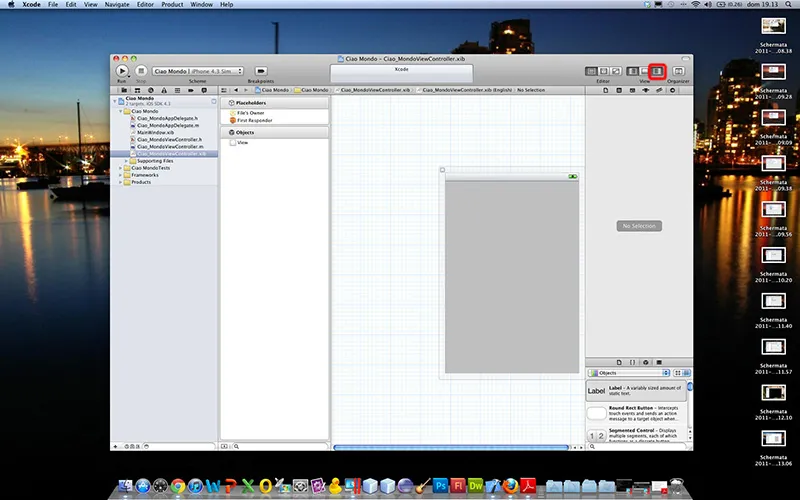800x500 pixels.
Task: Expand the Frameworks folder
Action: [121, 175]
